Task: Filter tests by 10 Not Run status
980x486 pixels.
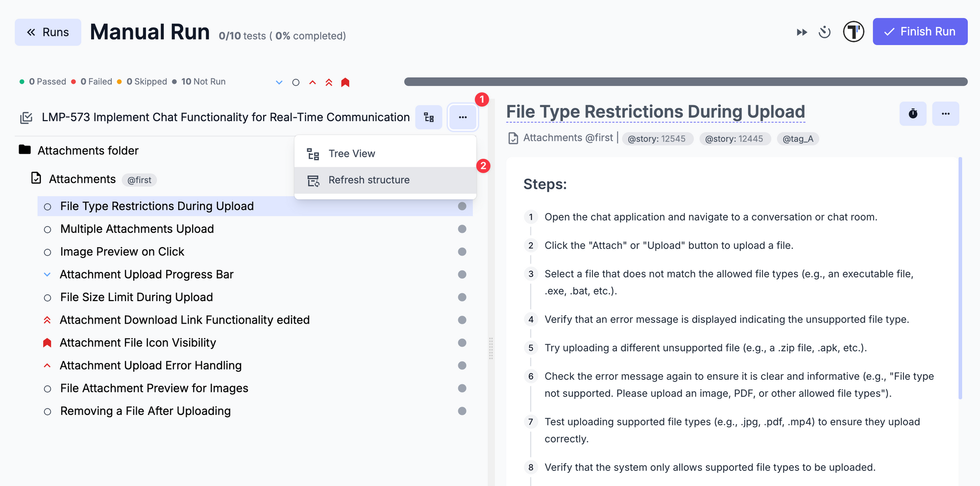Action: (198, 81)
